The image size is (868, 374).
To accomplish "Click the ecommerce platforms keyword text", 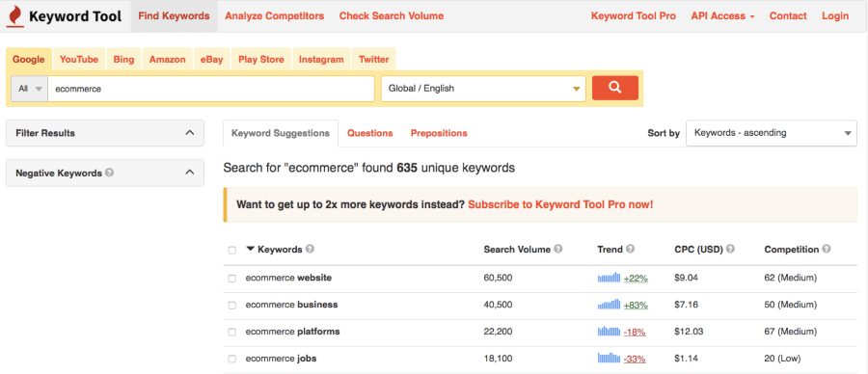I will (x=293, y=332).
